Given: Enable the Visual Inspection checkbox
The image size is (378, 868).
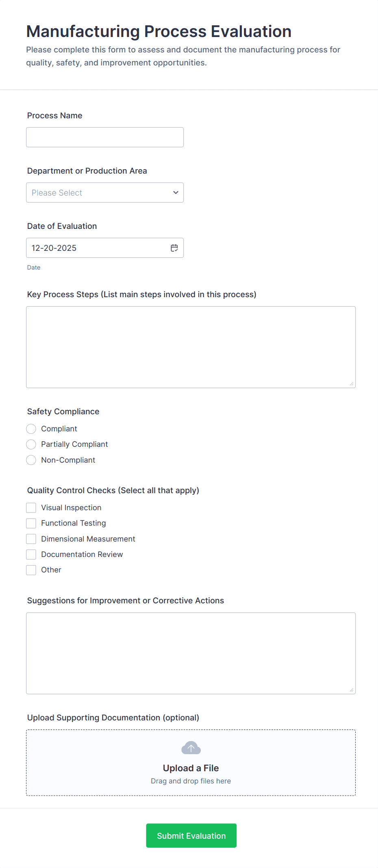Looking at the screenshot, I should coord(31,507).
